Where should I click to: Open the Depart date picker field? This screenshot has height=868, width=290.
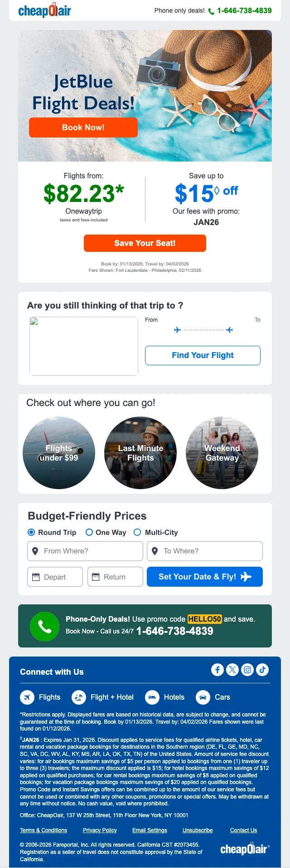tap(55, 577)
